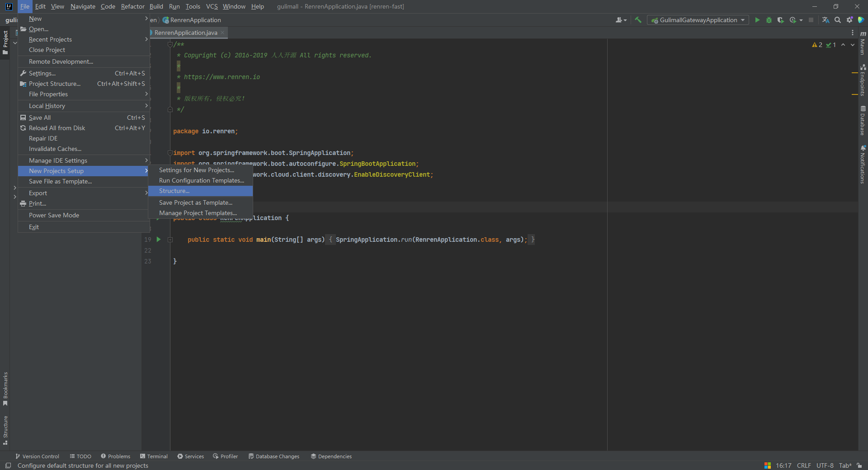Click the yellow warning stripe marker
The image size is (868, 470).
point(854,73)
